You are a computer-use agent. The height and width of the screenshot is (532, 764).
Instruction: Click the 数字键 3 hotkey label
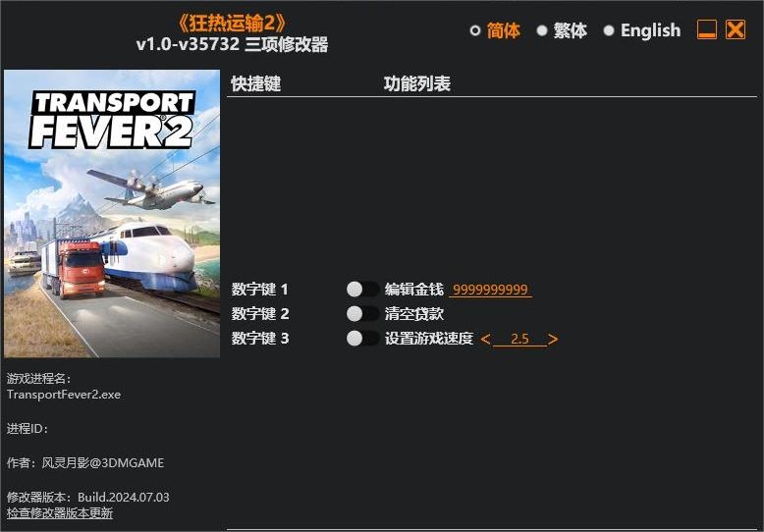click(x=260, y=338)
